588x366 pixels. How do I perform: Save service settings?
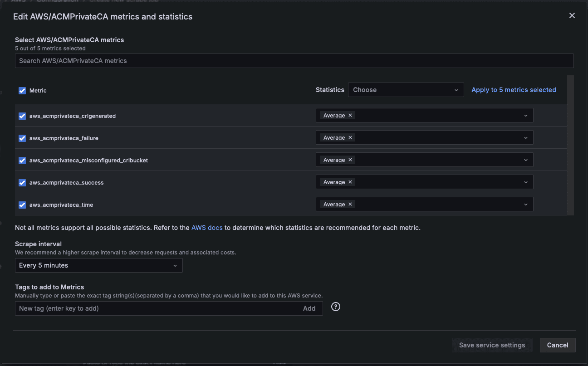492,345
